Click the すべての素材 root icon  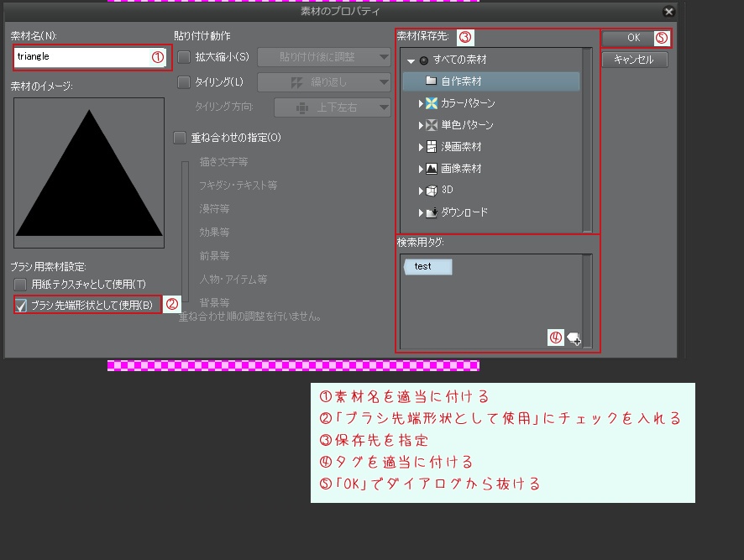[x=424, y=60]
